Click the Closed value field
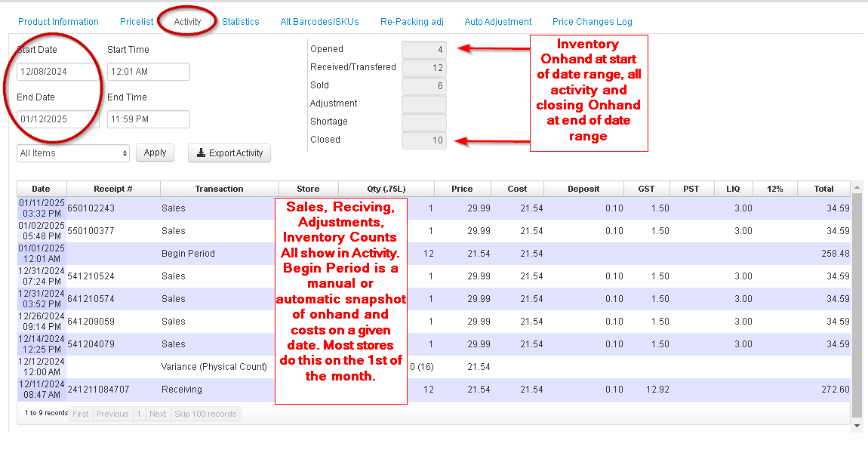The width and height of the screenshot is (868, 456). coord(424,140)
